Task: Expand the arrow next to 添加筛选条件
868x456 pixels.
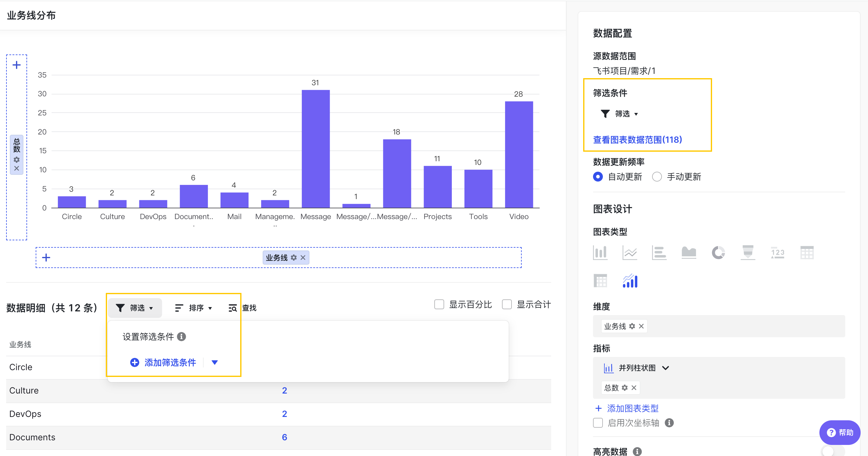Action: tap(215, 363)
